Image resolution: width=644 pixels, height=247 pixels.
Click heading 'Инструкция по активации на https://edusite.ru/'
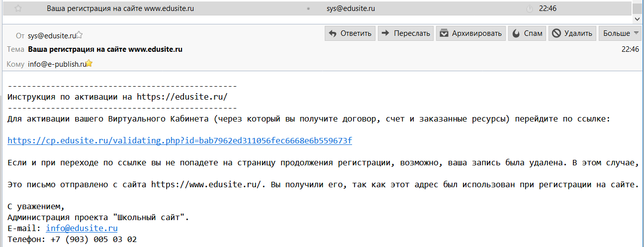point(117,97)
